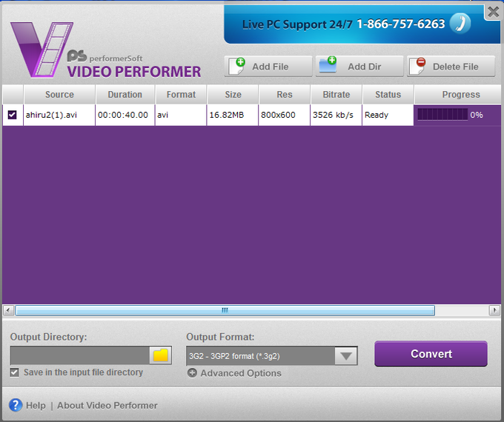Click the Output Directory path field
The height and width of the screenshot is (422, 504).
80,355
